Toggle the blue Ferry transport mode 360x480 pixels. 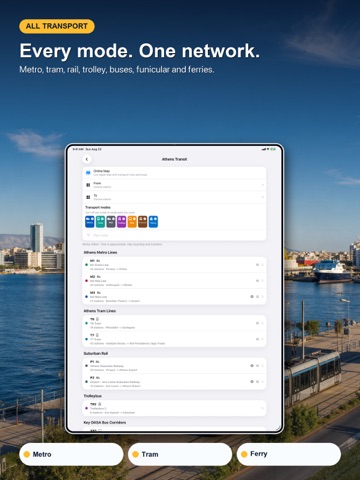pyautogui.click(x=153, y=222)
